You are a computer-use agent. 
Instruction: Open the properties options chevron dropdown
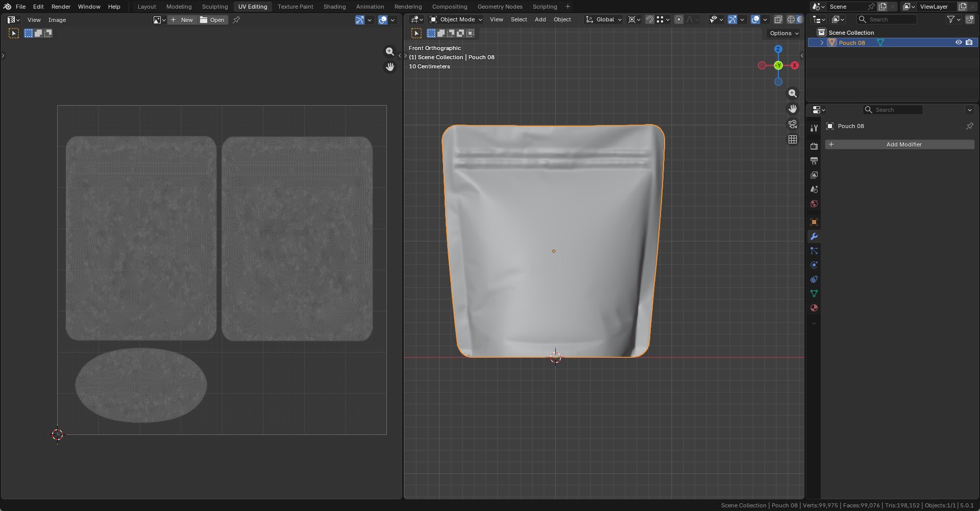point(969,110)
